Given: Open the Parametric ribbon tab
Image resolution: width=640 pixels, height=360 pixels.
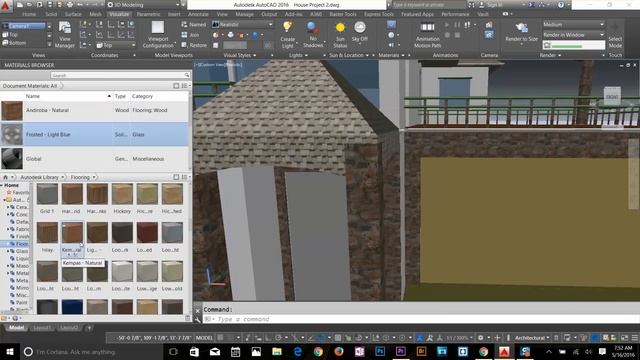Looking at the screenshot, I should [x=148, y=14].
